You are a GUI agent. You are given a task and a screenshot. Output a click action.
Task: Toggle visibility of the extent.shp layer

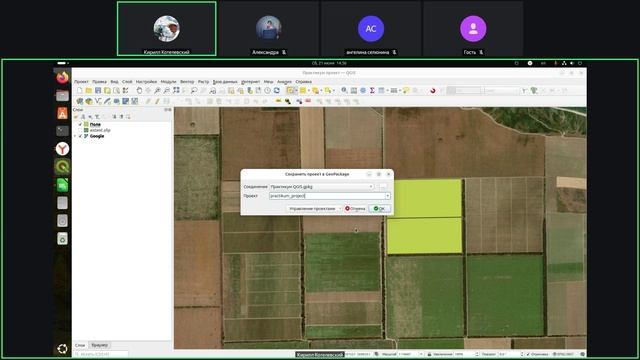[80, 130]
